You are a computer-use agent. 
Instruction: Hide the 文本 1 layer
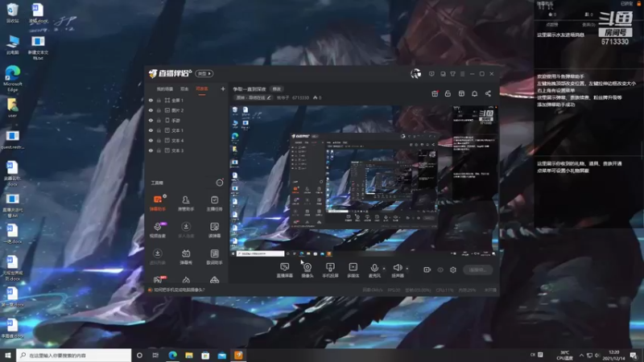[151, 130]
